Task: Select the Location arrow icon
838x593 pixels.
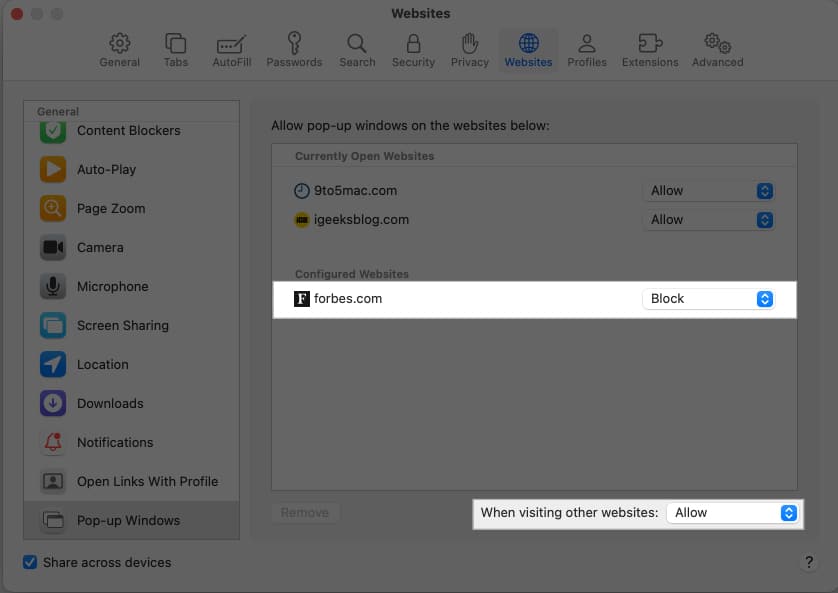Action: click(x=53, y=364)
